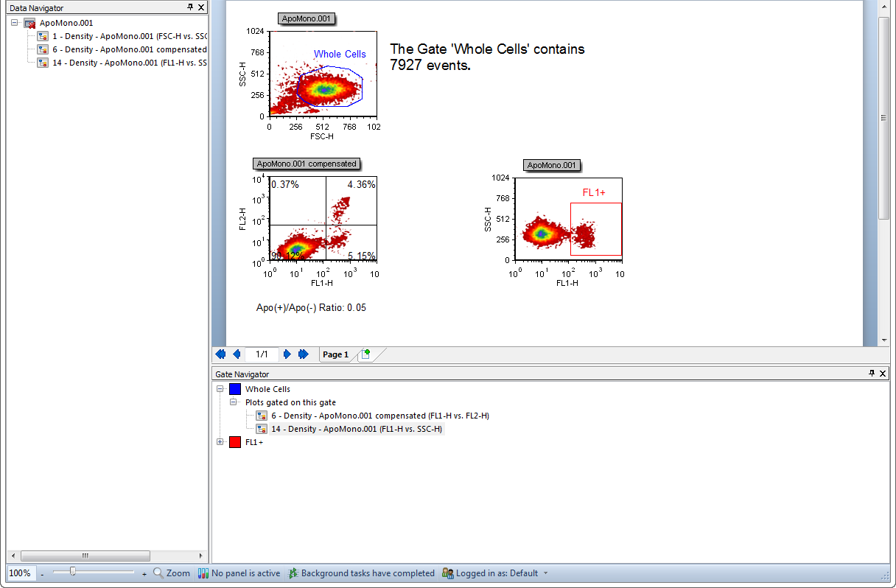The height and width of the screenshot is (588, 896).
Task: Click the blue Whole Cells color swatch
Action: click(x=235, y=389)
